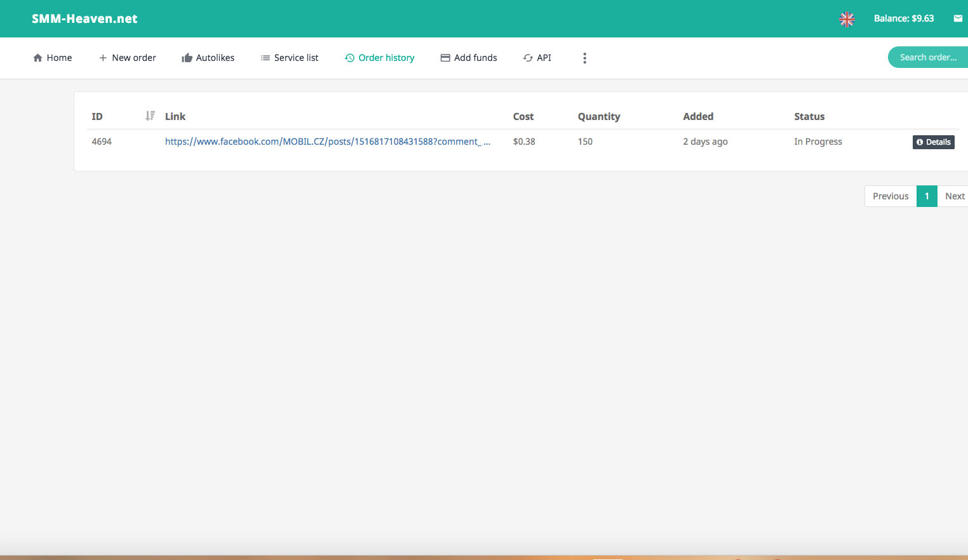The width and height of the screenshot is (968, 560).
Task: Click the Added column header
Action: point(698,116)
